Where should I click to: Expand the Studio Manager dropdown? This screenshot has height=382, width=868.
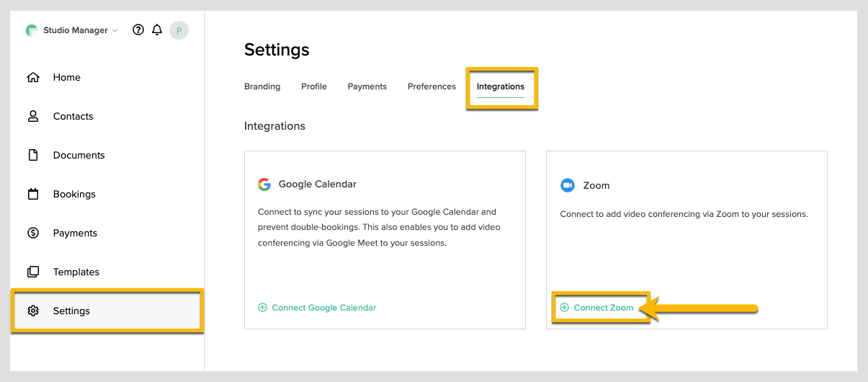point(115,31)
